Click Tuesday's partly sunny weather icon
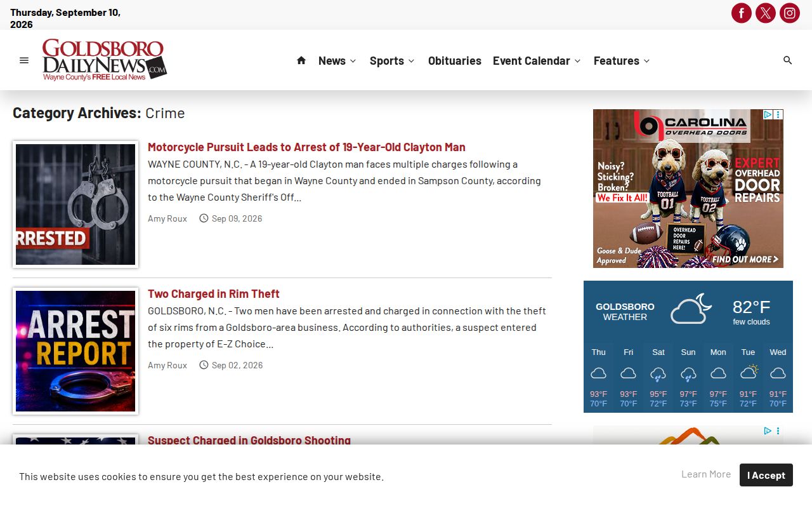812x508 pixels. point(749,372)
